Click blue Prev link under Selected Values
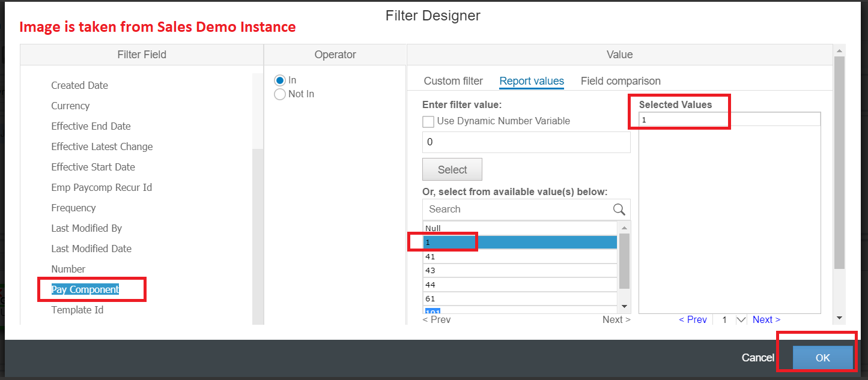This screenshot has height=380, width=868. [693, 319]
